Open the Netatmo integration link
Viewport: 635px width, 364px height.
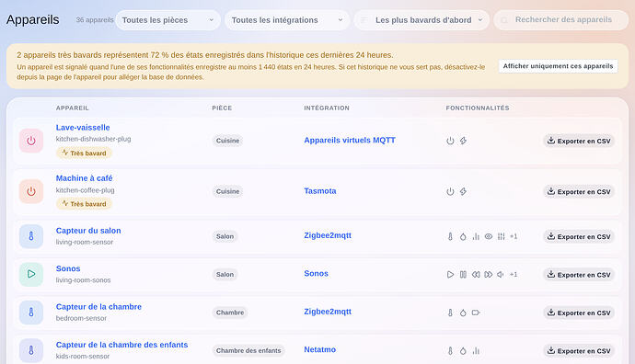pyautogui.click(x=320, y=349)
